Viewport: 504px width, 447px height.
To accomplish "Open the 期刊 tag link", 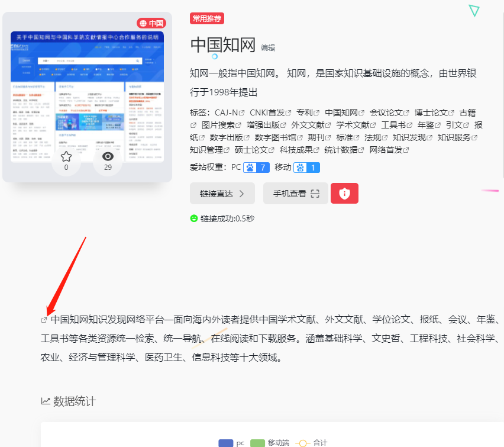I will [x=319, y=137].
